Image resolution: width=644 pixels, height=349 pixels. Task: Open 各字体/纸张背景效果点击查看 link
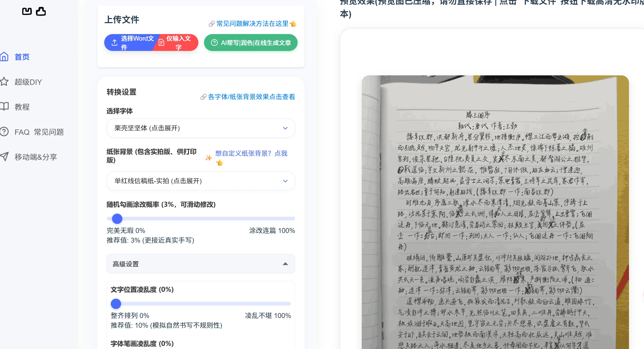[x=251, y=97]
